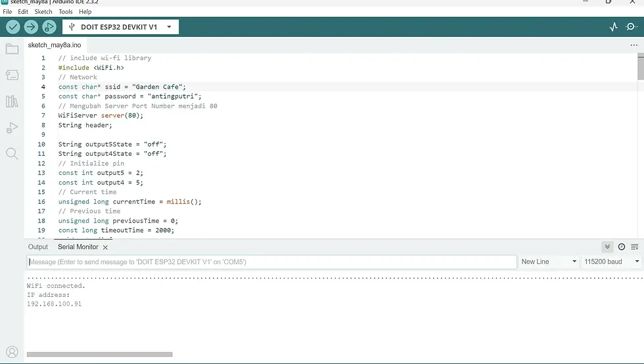Open the DOIT ESP32 DEVKIT V1 board selector
This screenshot has width=644, height=364.
point(120,27)
